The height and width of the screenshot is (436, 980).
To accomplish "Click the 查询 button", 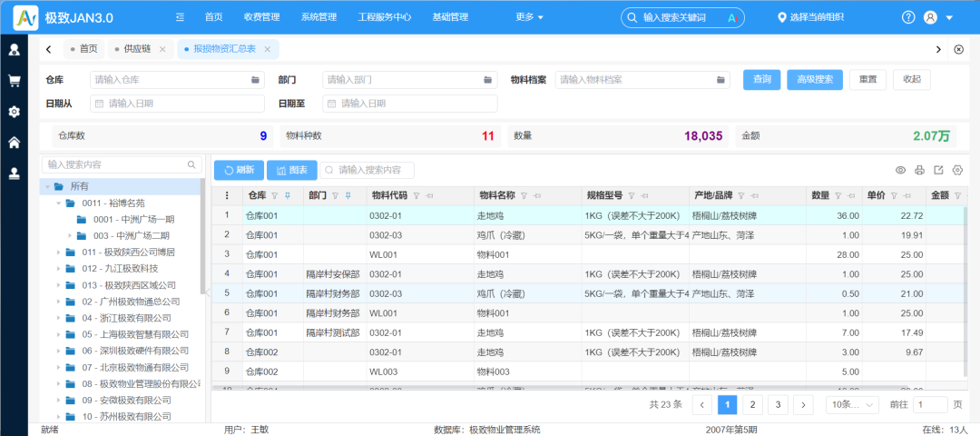I will pyautogui.click(x=762, y=80).
